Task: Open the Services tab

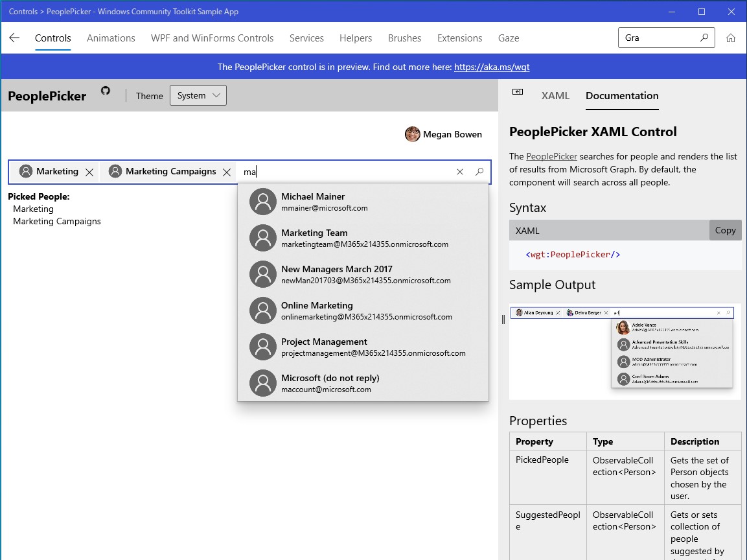Action: [306, 38]
